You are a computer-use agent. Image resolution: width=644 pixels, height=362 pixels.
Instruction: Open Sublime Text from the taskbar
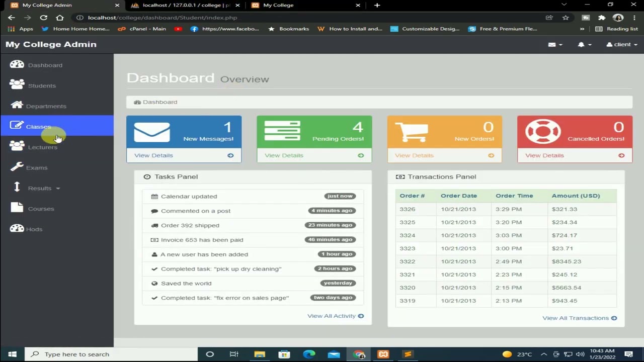408,354
